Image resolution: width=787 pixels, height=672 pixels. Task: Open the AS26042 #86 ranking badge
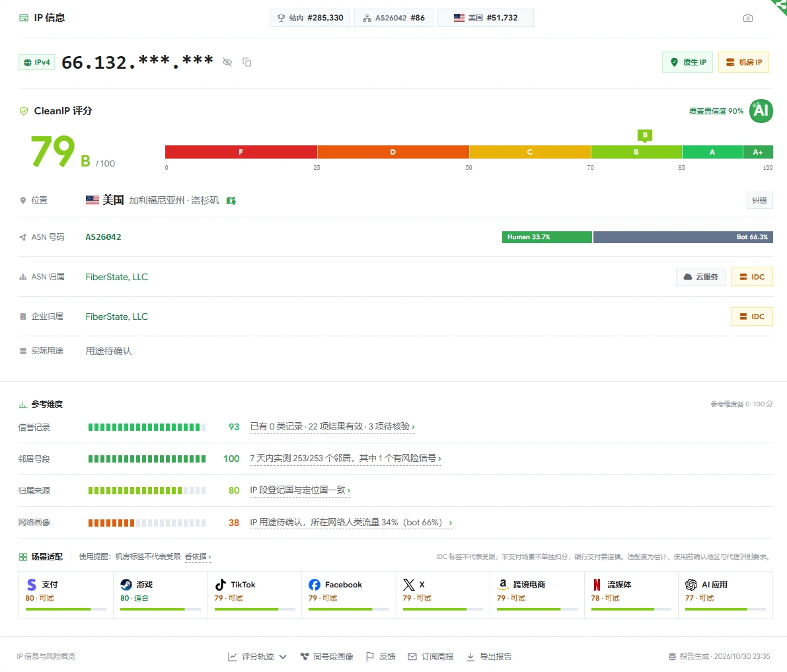(394, 18)
